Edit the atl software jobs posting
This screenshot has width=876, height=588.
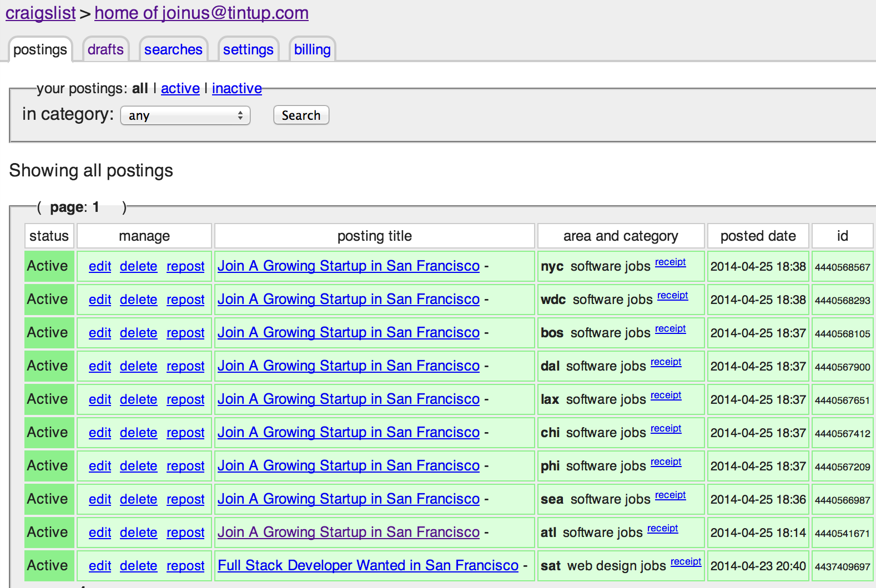click(100, 533)
